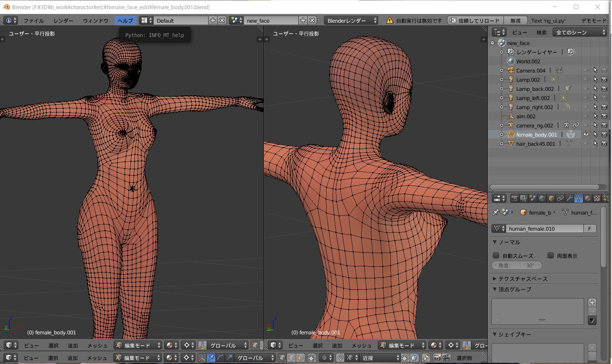Enable the 自動スムーズ checkbox

496,256
